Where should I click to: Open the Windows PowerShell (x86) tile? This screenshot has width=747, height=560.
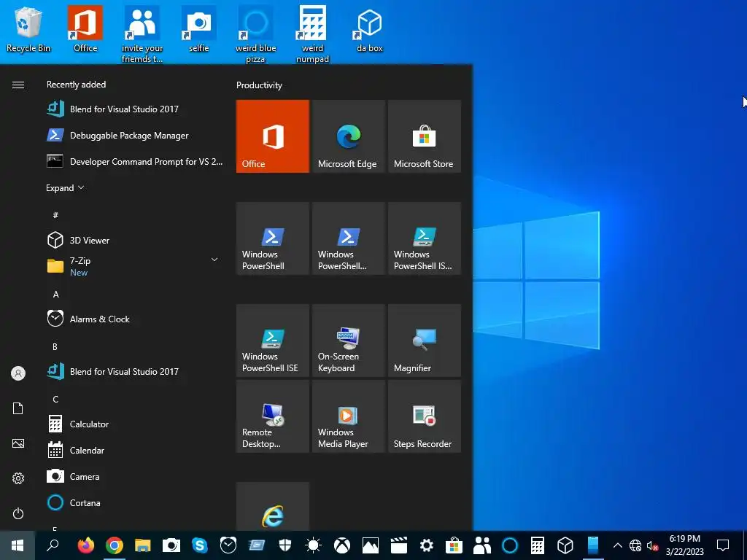348,238
